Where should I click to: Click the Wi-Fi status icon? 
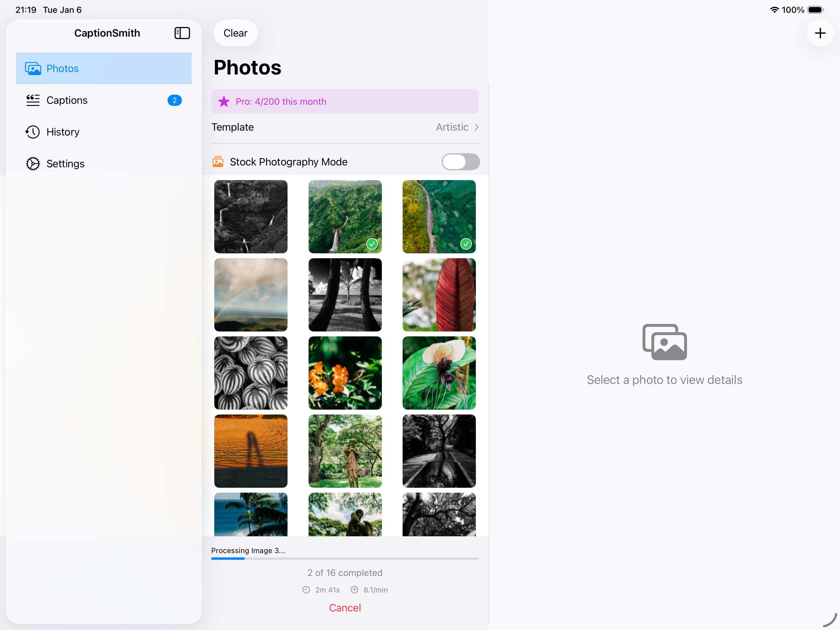pyautogui.click(x=774, y=10)
